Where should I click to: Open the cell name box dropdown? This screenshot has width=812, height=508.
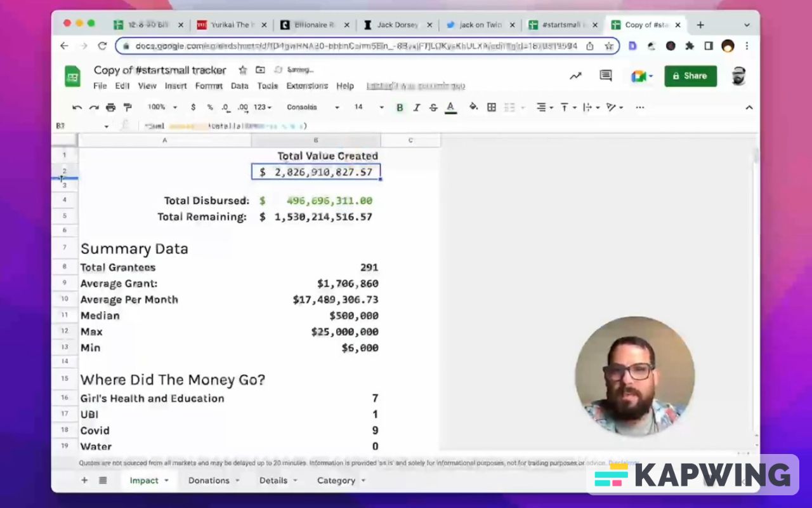coord(106,126)
